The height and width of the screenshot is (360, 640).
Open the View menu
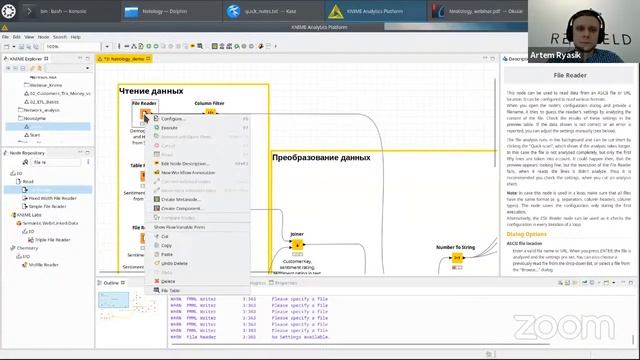(29, 37)
